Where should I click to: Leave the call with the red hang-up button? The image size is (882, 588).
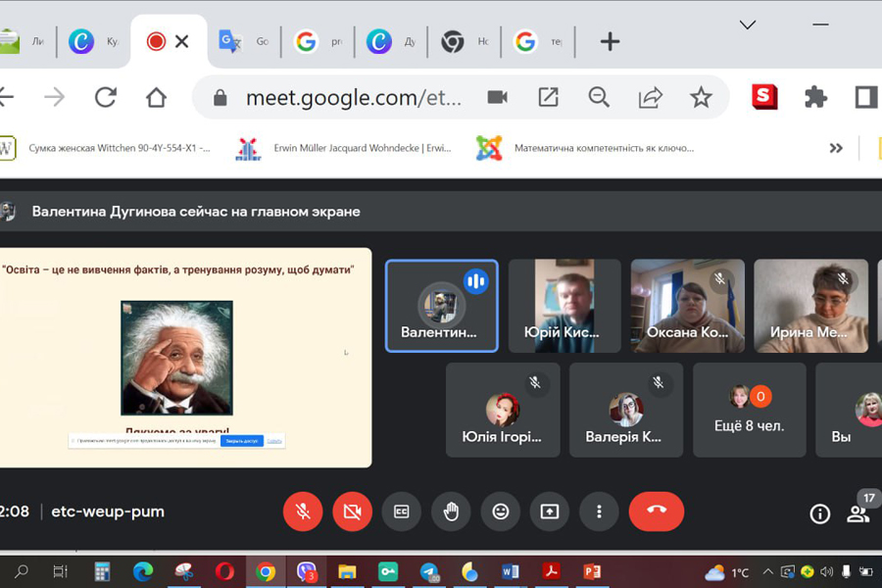tap(657, 512)
